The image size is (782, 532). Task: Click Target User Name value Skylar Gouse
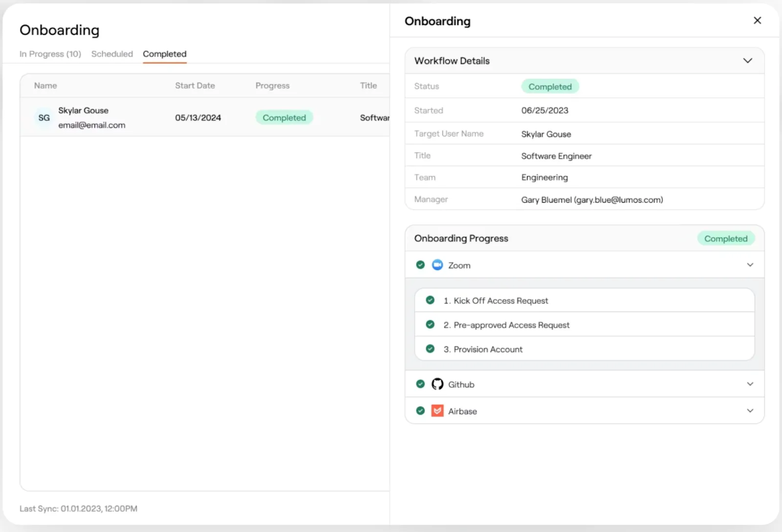(x=546, y=134)
